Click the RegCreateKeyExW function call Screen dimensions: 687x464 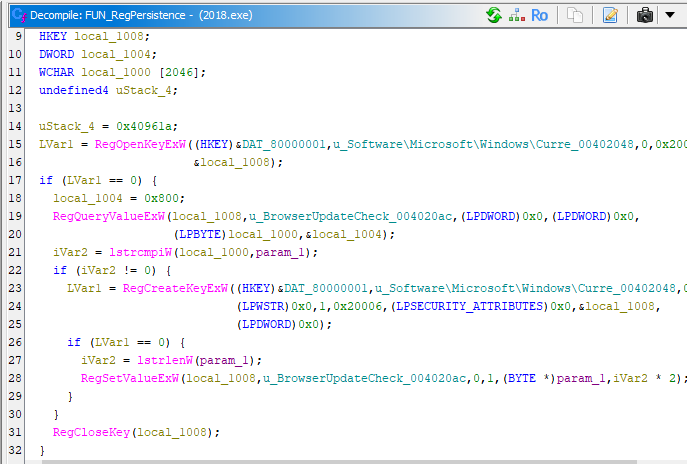click(x=162, y=289)
